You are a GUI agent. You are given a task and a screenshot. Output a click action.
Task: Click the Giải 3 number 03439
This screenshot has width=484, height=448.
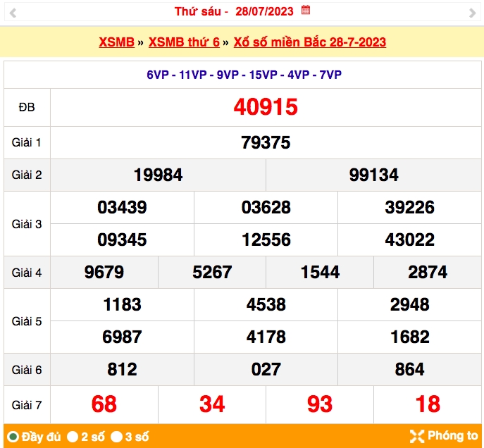pyautogui.click(x=122, y=207)
